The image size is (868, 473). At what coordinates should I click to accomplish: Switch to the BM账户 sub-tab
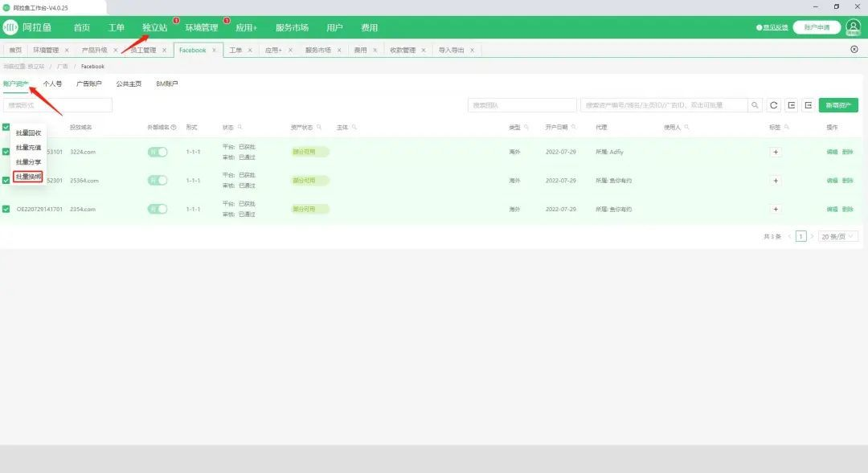pyautogui.click(x=167, y=84)
